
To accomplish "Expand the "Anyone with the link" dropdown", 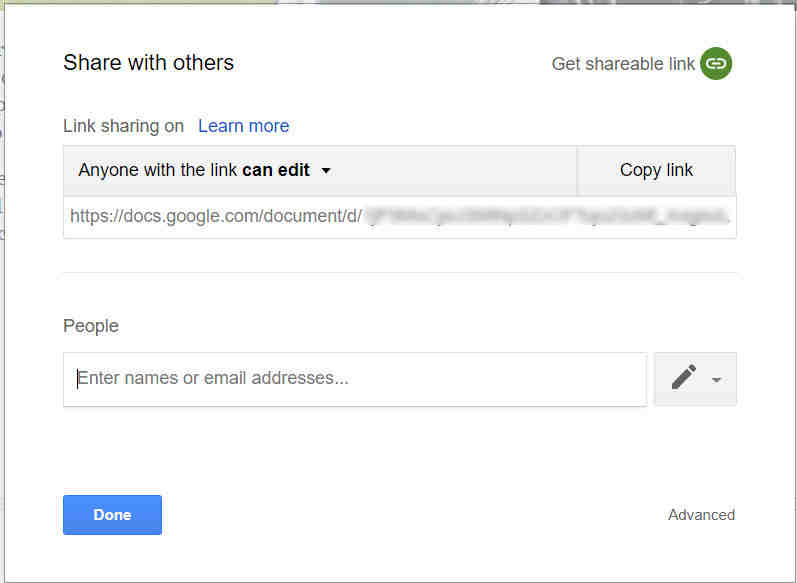I will coord(204,170).
